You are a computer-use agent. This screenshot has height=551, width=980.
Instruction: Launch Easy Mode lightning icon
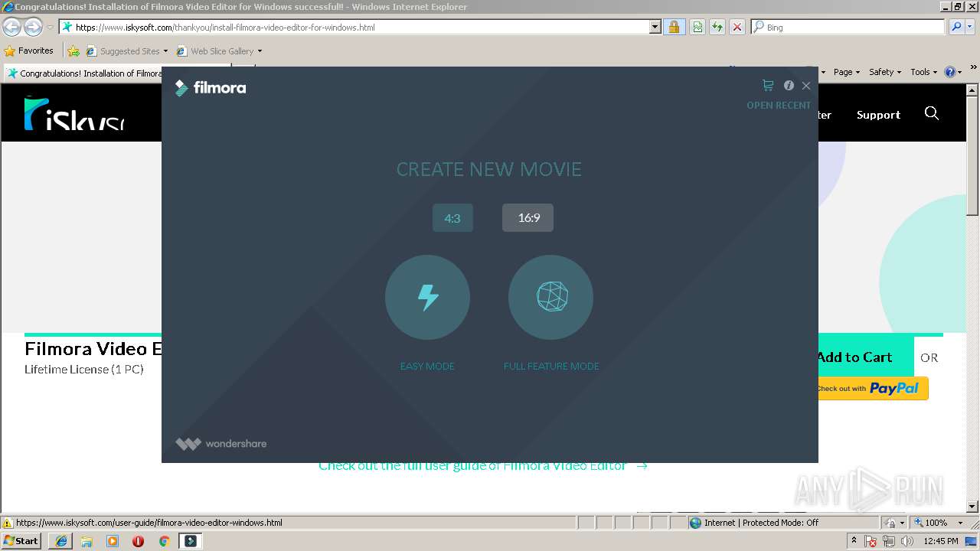point(427,297)
